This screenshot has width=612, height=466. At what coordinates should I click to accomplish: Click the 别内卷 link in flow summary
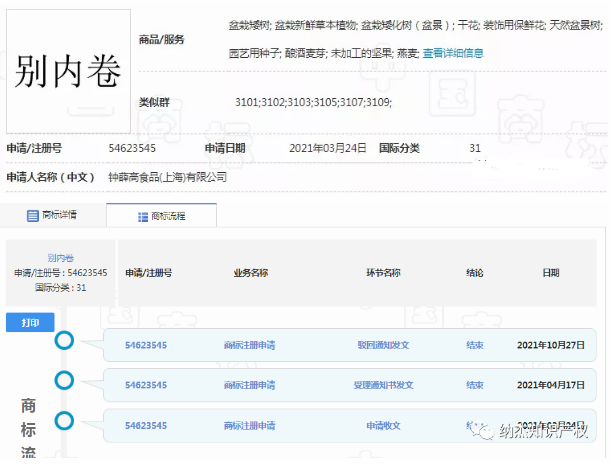(60, 258)
